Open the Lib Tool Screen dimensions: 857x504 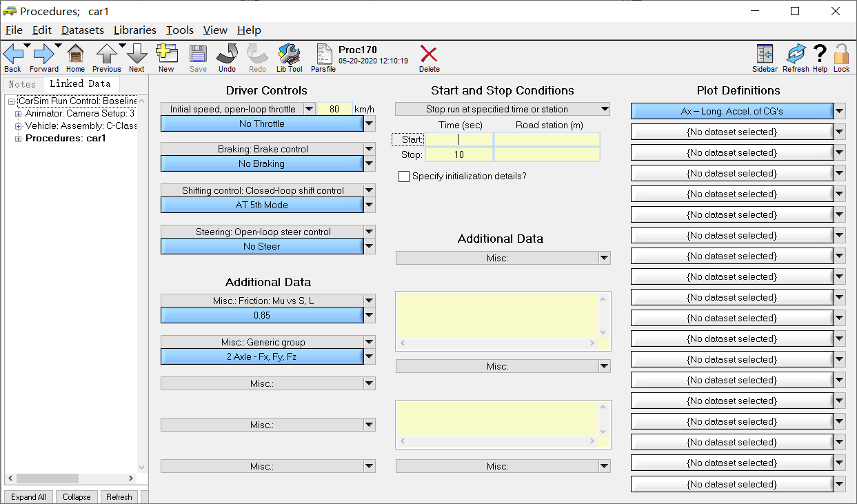pos(289,54)
